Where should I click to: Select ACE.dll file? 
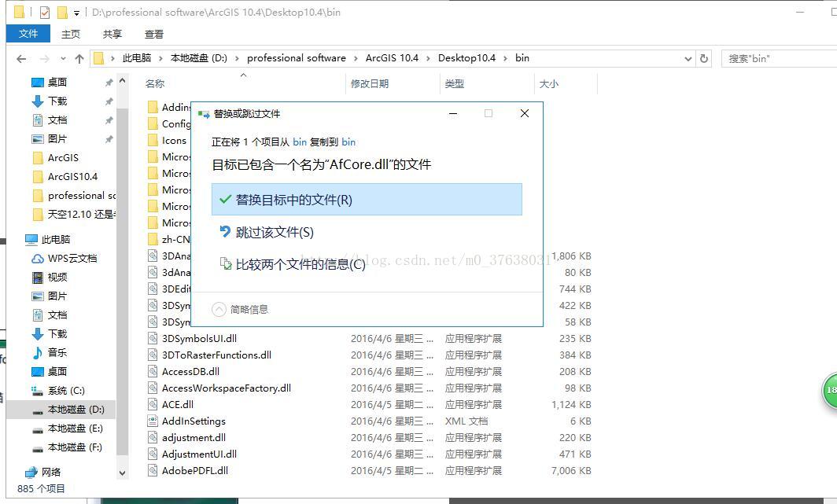click(178, 404)
